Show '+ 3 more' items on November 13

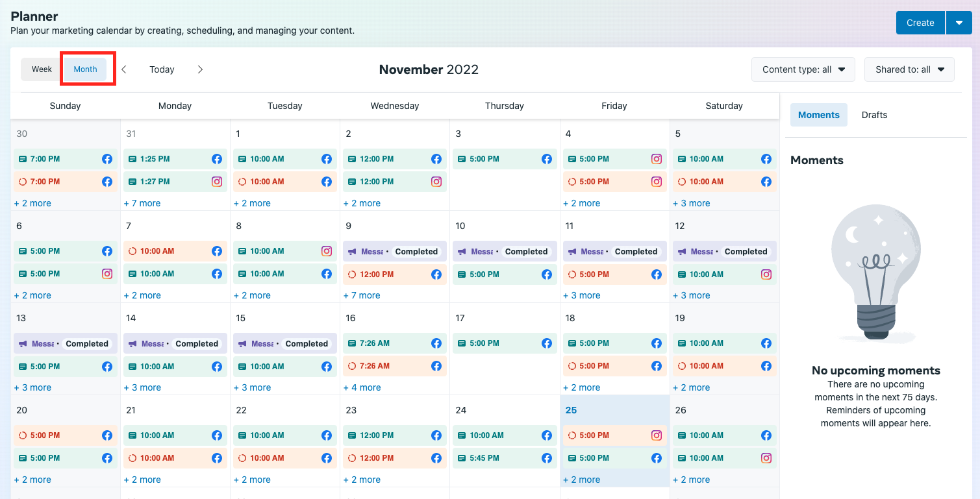pos(32,387)
